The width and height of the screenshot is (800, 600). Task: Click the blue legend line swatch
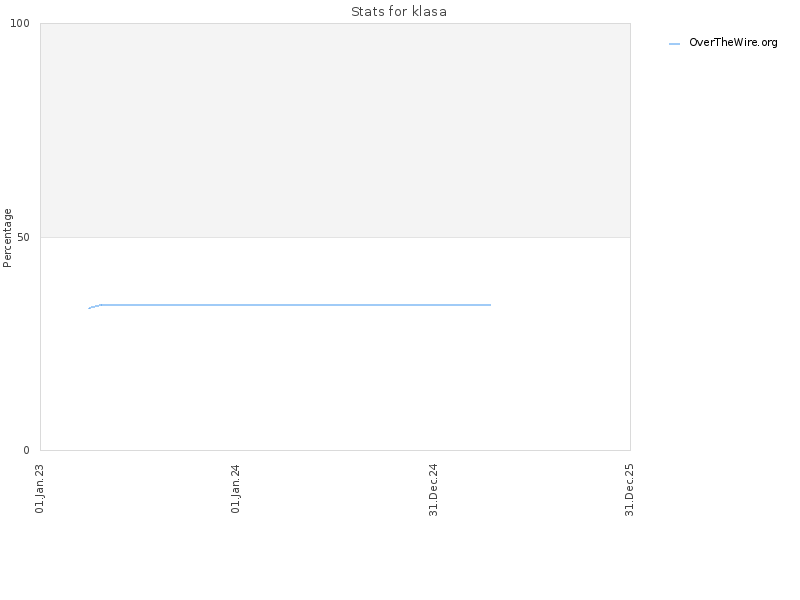674,44
